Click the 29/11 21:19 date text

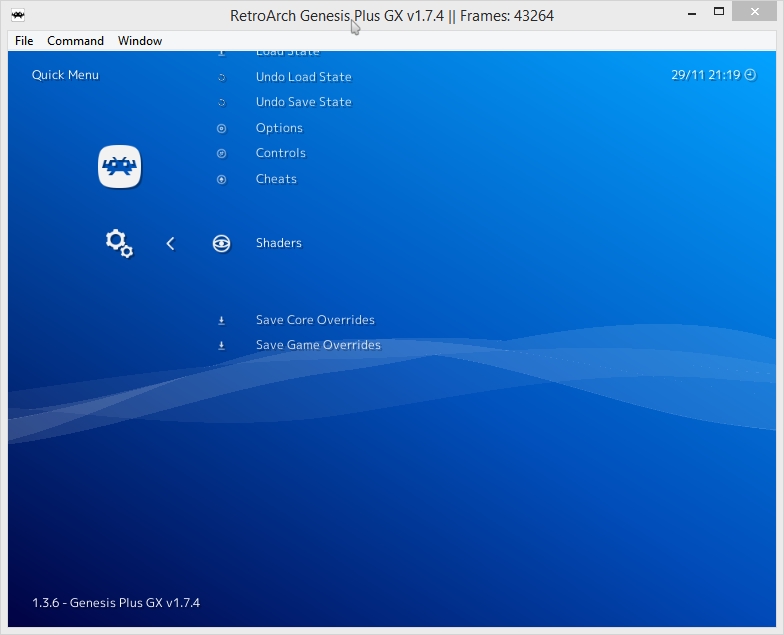706,75
